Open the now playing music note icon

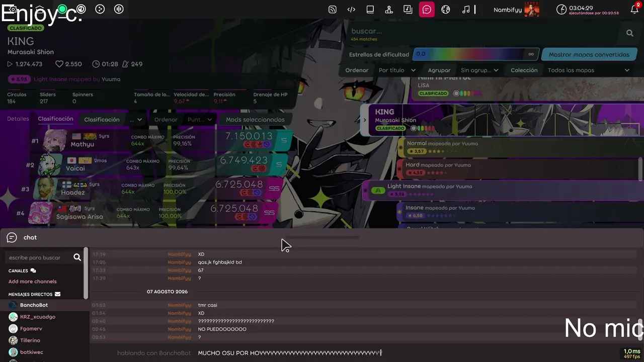(x=466, y=10)
